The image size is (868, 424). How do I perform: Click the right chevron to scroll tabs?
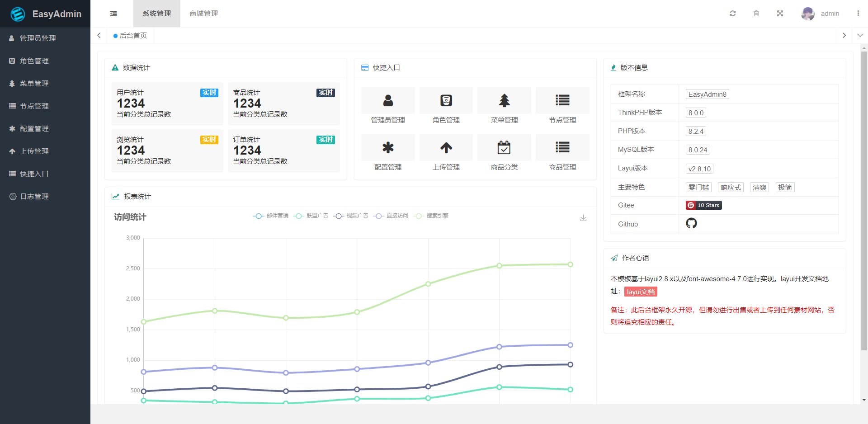[844, 35]
